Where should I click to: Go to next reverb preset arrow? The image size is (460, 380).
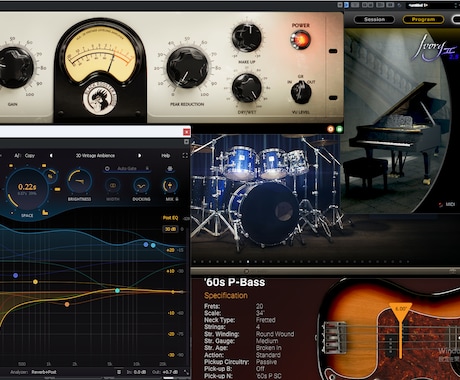click(x=139, y=156)
